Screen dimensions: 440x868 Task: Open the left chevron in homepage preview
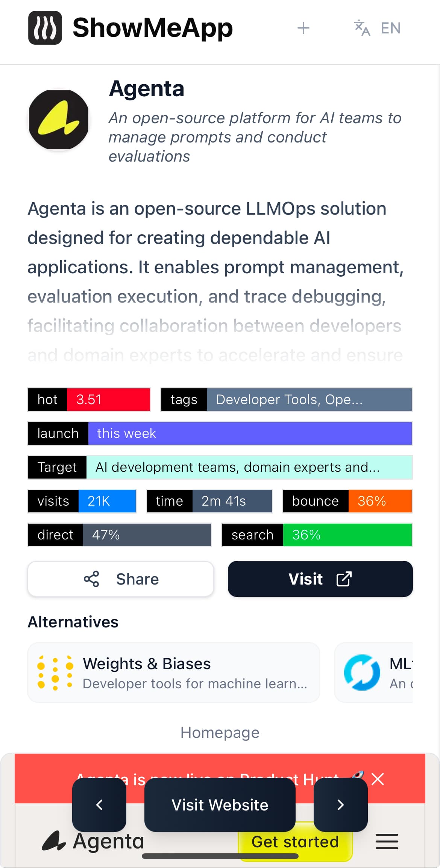[99, 805]
